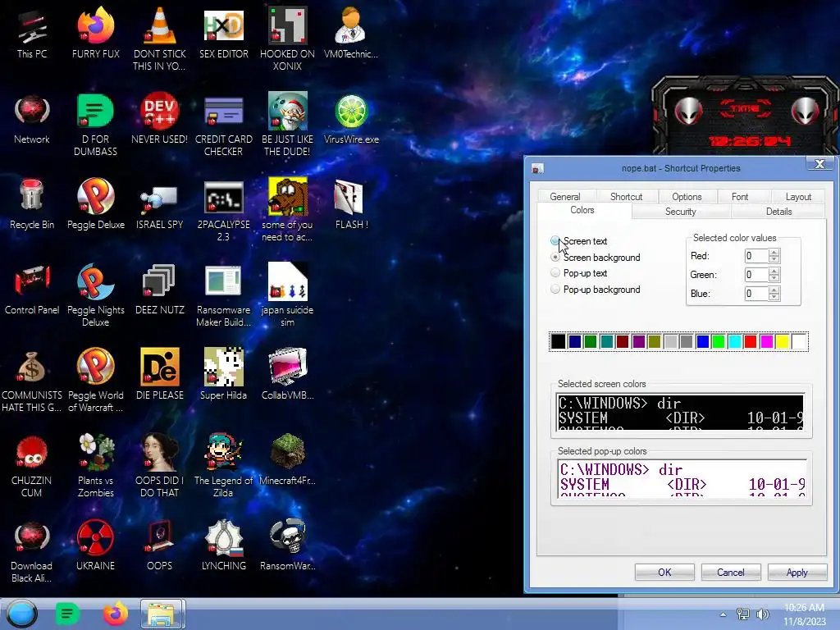Click the Cancel button
Screen dimensions: 840x630
[x=731, y=572]
